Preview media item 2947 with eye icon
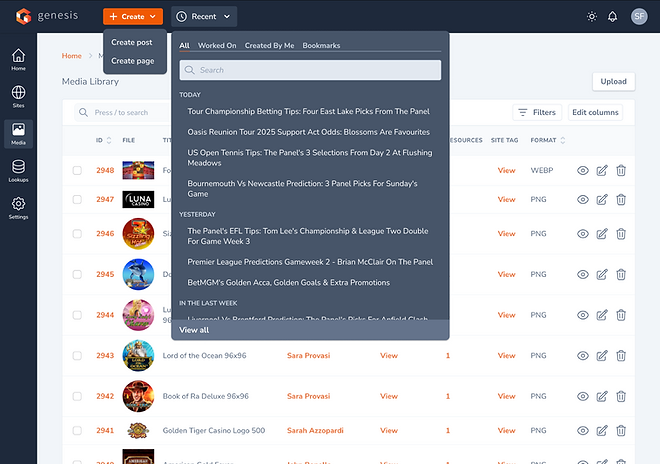Screen dimensions: 660x464 tap(583, 200)
